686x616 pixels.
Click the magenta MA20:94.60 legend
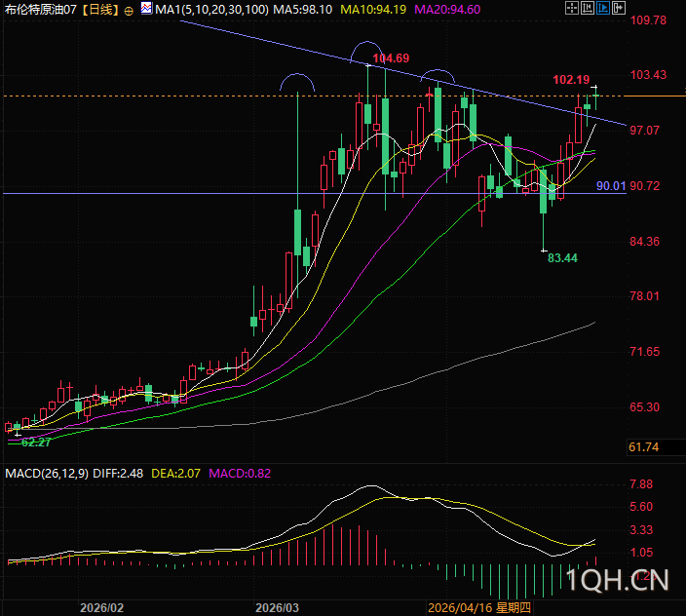click(447, 10)
